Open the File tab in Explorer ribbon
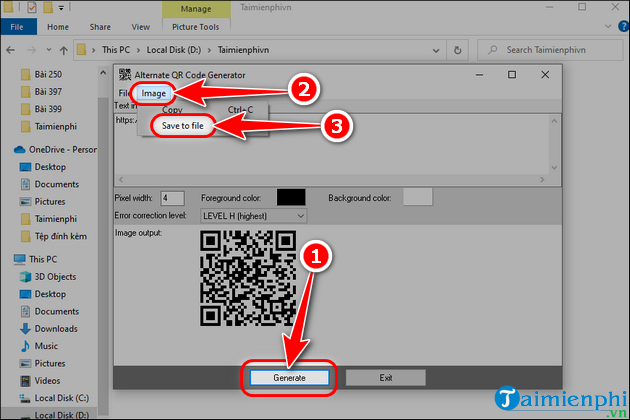Image resolution: width=630 pixels, height=420 pixels. (x=17, y=27)
